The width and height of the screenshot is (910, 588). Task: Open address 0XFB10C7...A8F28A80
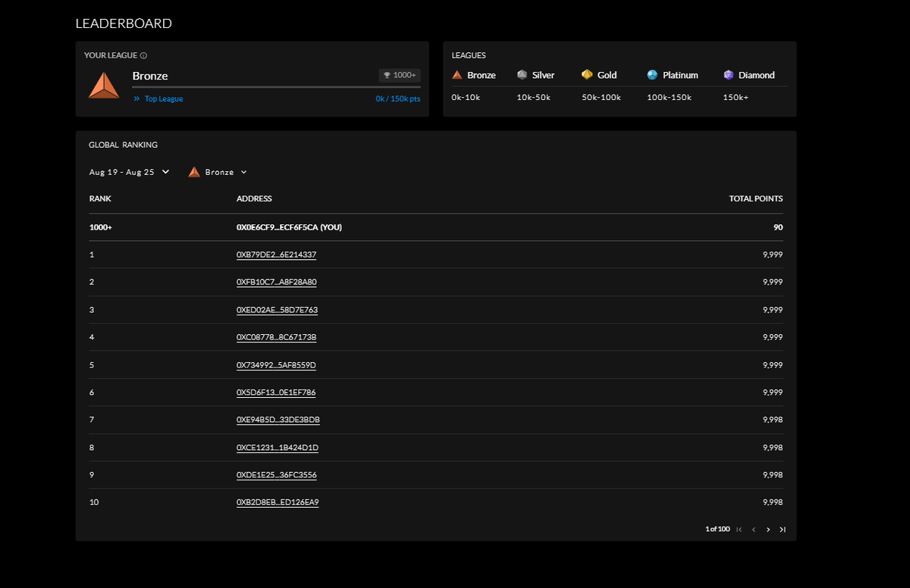pyautogui.click(x=277, y=282)
